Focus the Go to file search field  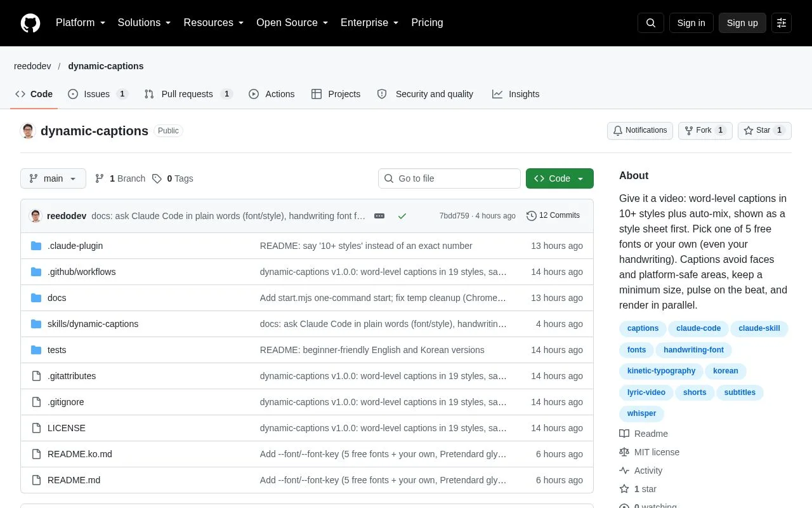(449, 178)
